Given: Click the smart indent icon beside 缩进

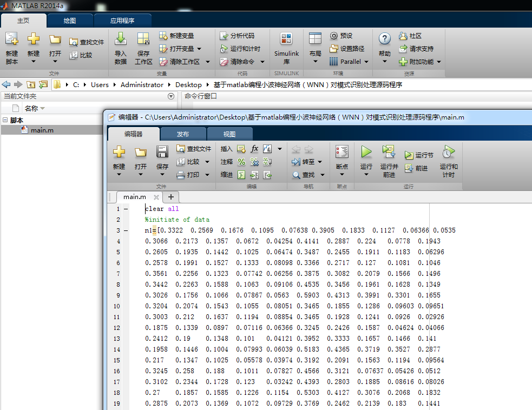Looking at the screenshot, I should (241, 175).
